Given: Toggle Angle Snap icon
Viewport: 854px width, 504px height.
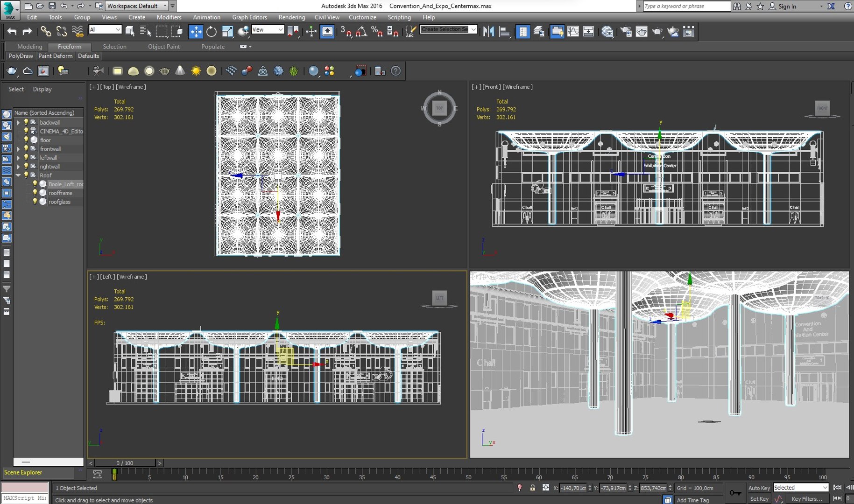Looking at the screenshot, I should (361, 31).
